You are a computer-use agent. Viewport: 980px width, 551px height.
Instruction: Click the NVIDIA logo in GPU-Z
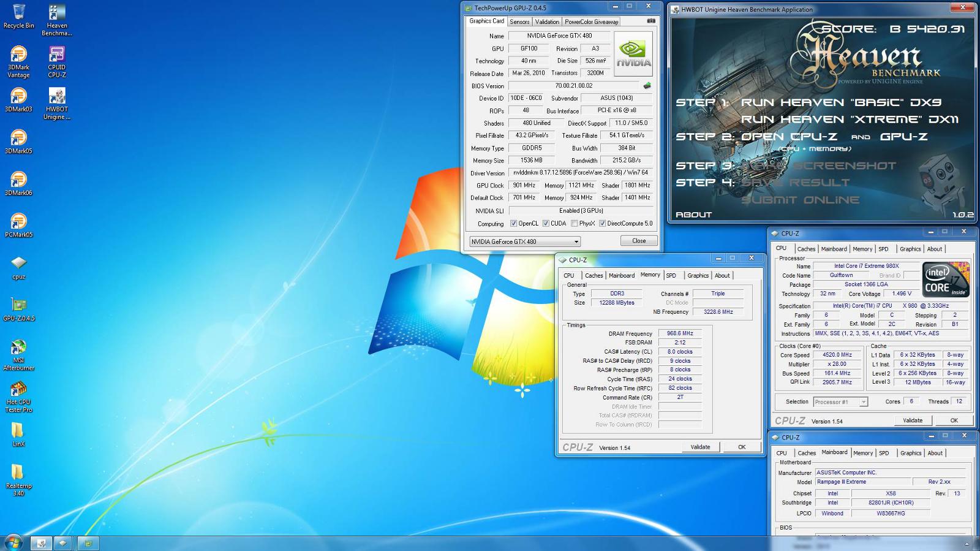pyautogui.click(x=633, y=53)
